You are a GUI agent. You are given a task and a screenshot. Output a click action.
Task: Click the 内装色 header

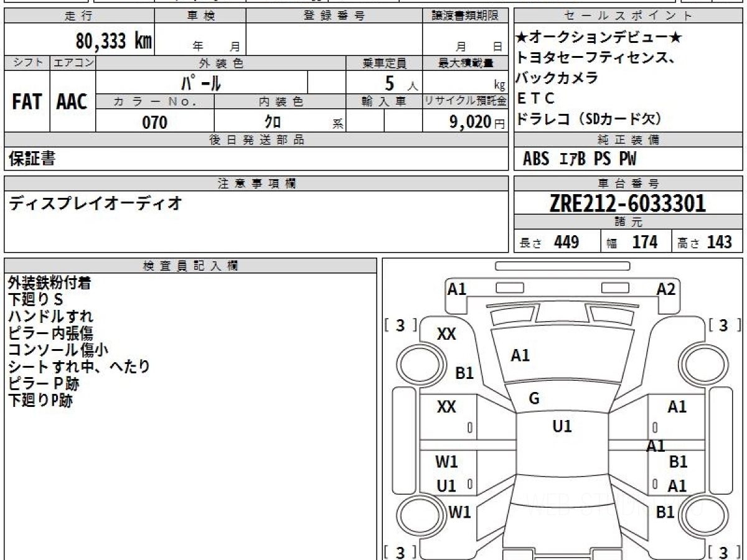pyautogui.click(x=280, y=102)
